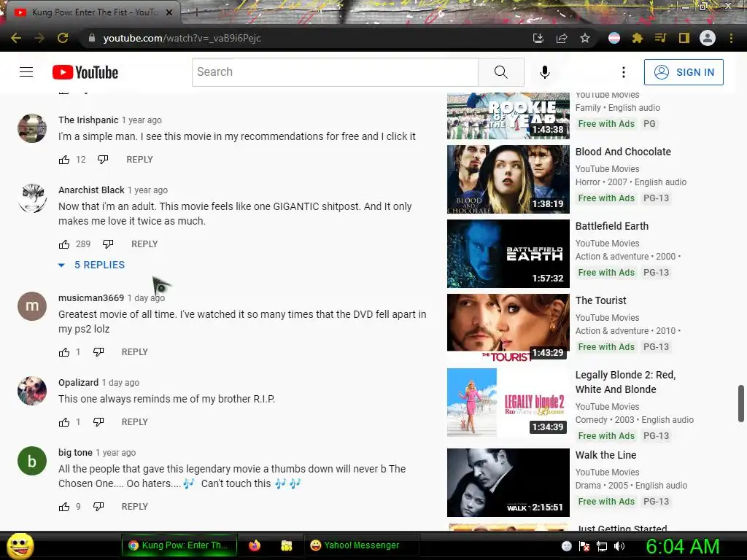Focus the YouTube Search field
747x560 pixels.
click(x=336, y=72)
